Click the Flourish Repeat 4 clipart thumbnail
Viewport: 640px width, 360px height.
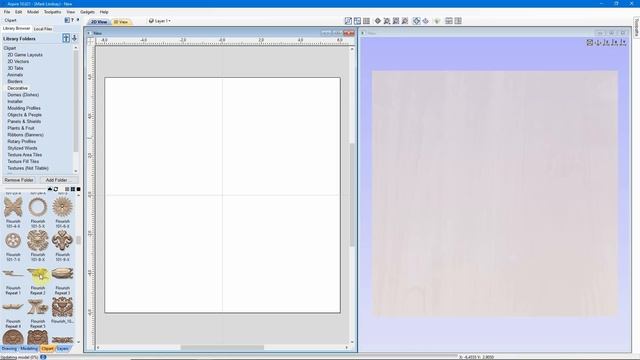pyautogui.click(x=13, y=307)
